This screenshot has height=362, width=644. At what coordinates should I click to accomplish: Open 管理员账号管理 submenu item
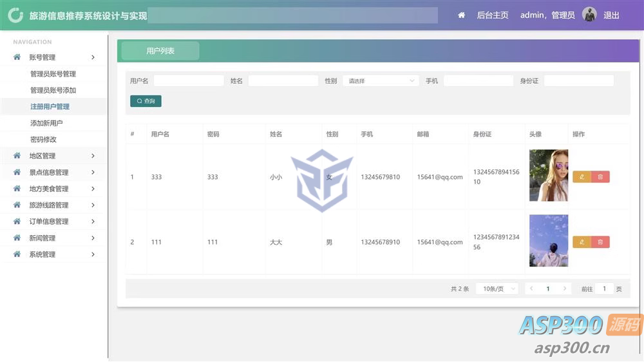point(53,74)
